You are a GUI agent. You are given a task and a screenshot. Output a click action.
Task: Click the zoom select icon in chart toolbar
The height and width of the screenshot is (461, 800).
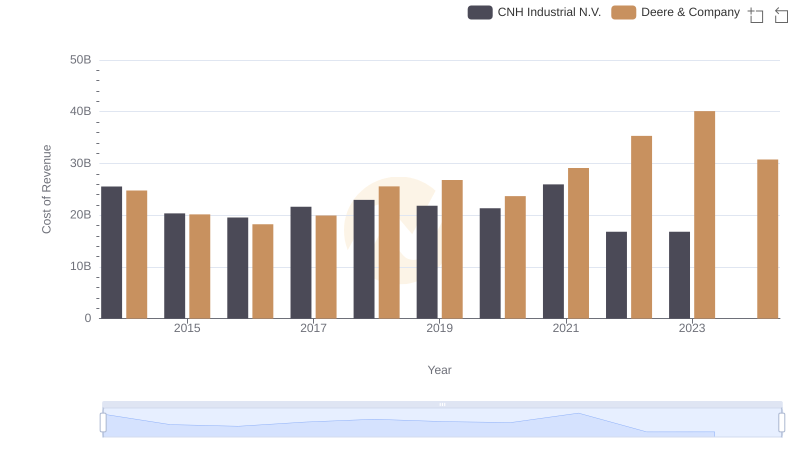click(x=756, y=15)
